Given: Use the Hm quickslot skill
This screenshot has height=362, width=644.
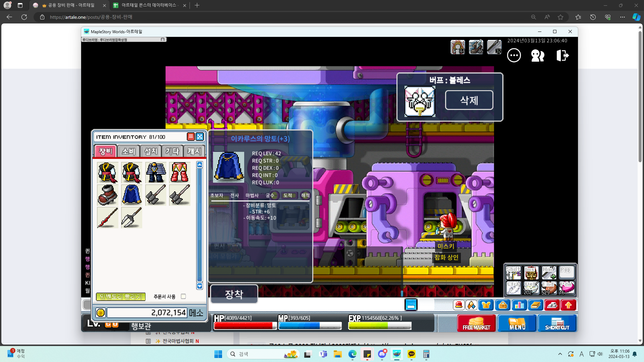Looking at the screenshot, I should (x=549, y=273).
